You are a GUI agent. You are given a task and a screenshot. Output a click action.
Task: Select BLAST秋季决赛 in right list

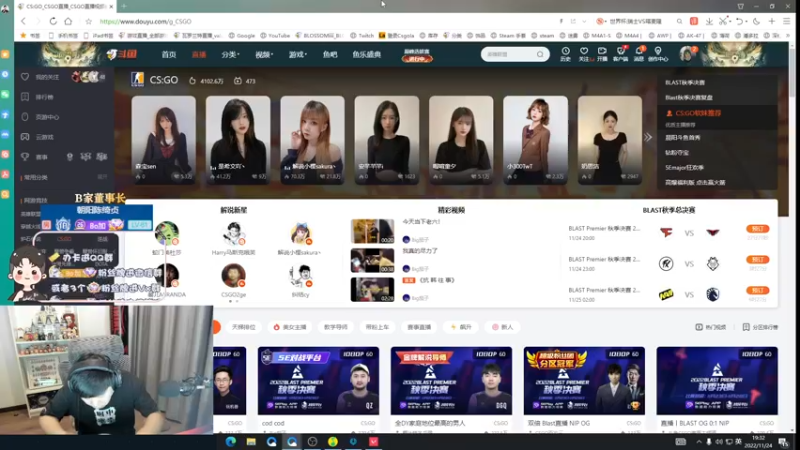coord(685,82)
